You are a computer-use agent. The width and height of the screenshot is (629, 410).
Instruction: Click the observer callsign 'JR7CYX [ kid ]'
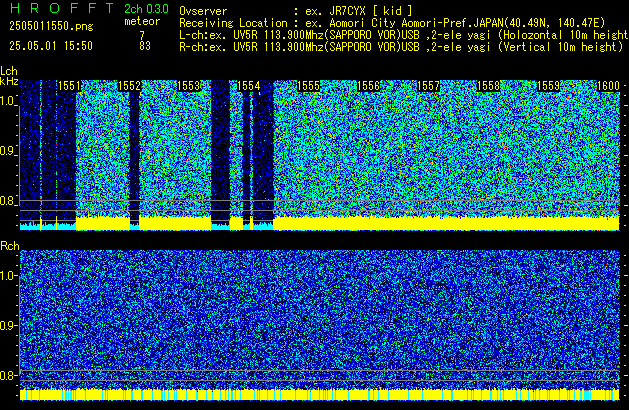(x=371, y=11)
